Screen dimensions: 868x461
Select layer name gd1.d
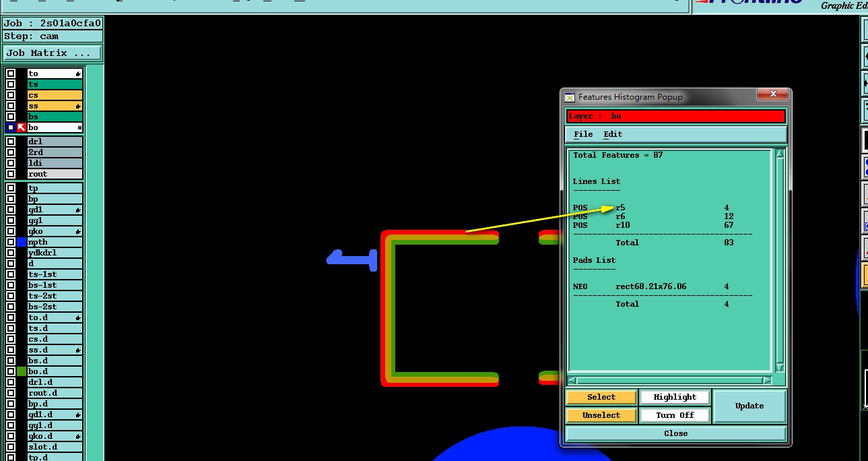click(55, 414)
